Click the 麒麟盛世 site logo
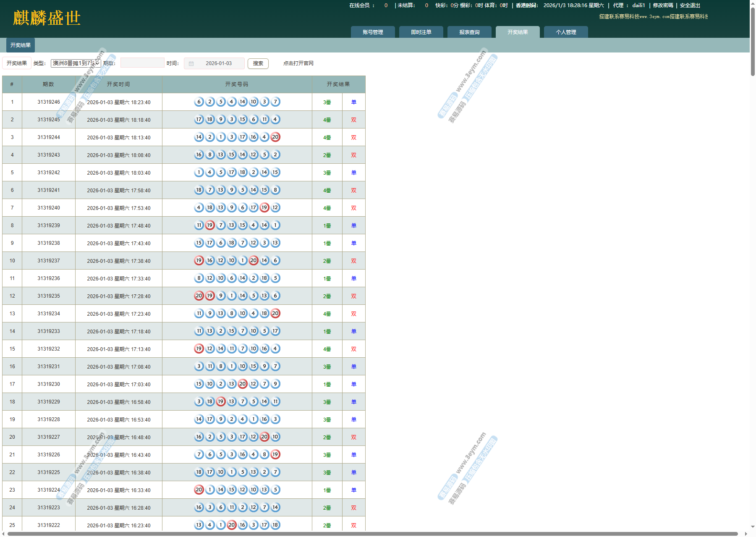The width and height of the screenshot is (756, 537). click(x=47, y=18)
